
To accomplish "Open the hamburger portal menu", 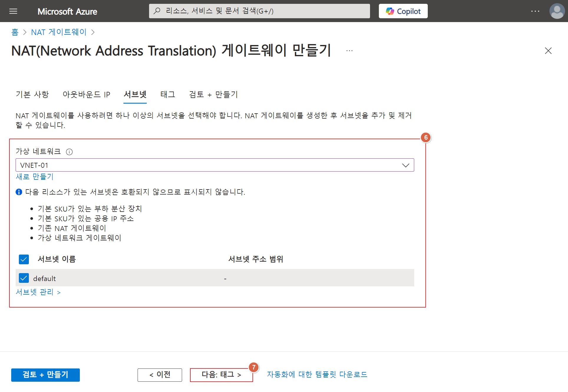I will coord(13,11).
